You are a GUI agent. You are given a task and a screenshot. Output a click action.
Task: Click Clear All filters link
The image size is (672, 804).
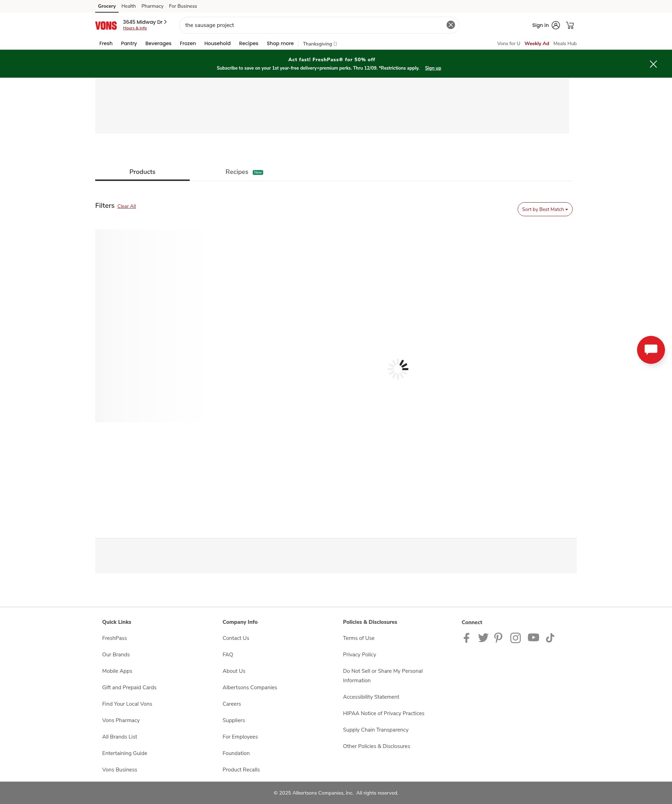[x=126, y=206]
